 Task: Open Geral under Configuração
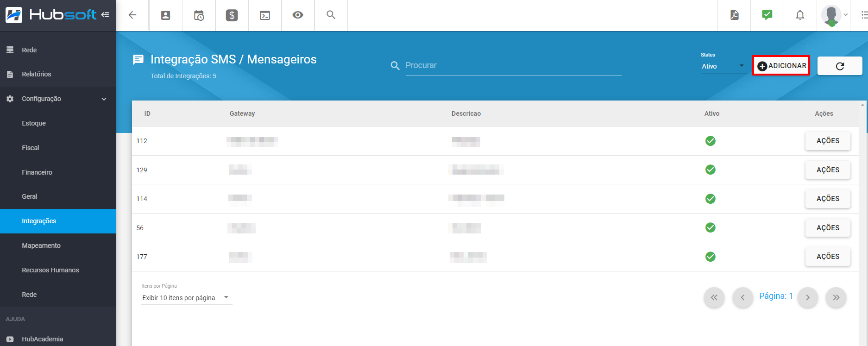click(58, 196)
